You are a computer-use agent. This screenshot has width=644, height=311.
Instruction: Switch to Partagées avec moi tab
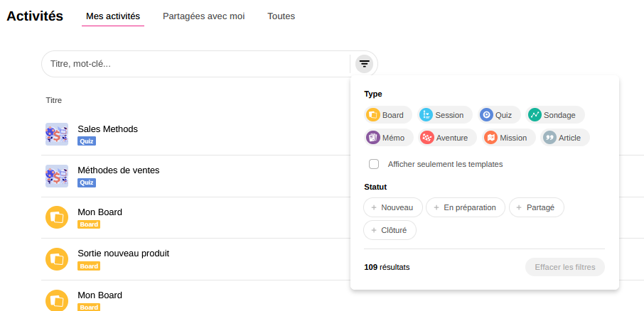pyautogui.click(x=203, y=16)
